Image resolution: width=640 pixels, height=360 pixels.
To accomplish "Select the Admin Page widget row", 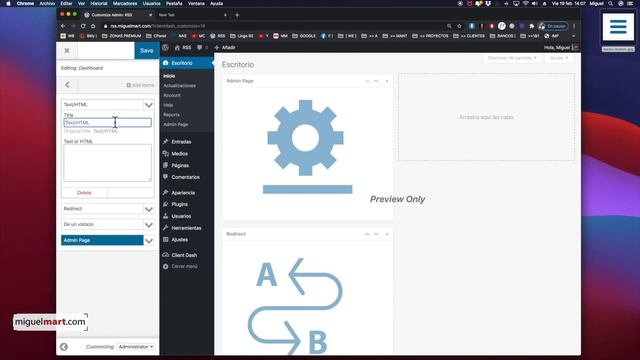I will point(102,240).
